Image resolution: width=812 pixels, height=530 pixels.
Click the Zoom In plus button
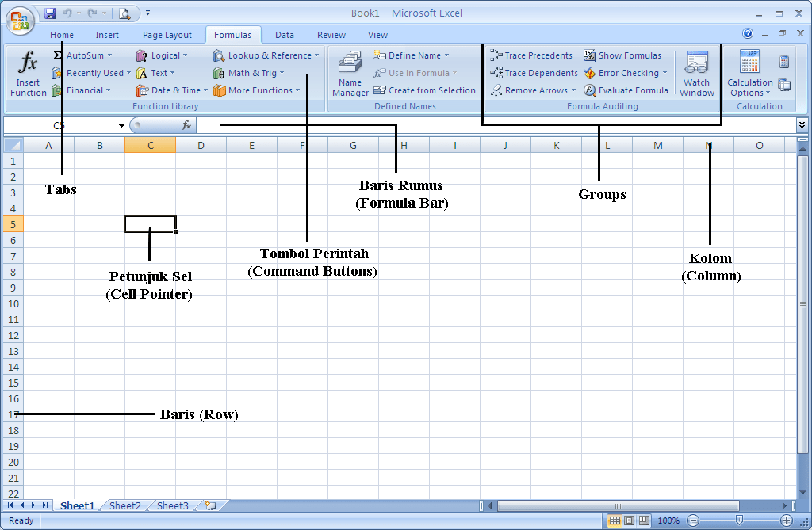coord(786,520)
